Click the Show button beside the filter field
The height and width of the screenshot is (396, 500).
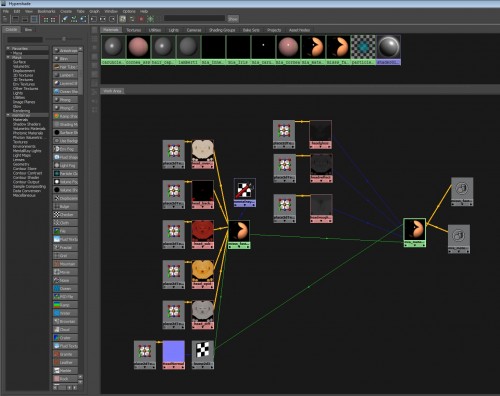[x=233, y=19]
